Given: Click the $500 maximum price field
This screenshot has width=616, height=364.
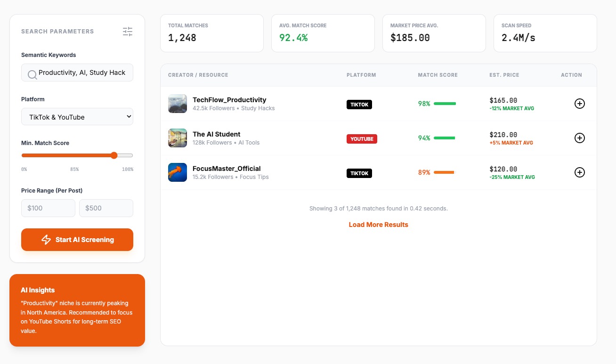Looking at the screenshot, I should 106,208.
